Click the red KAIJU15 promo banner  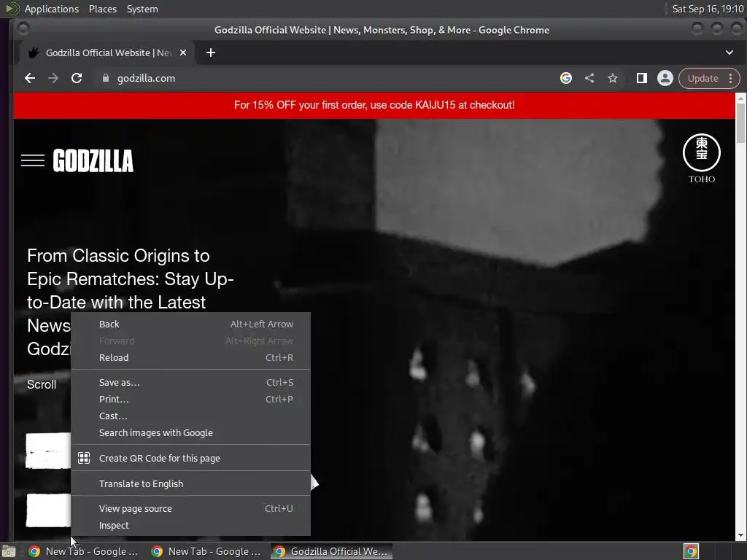[x=374, y=105]
